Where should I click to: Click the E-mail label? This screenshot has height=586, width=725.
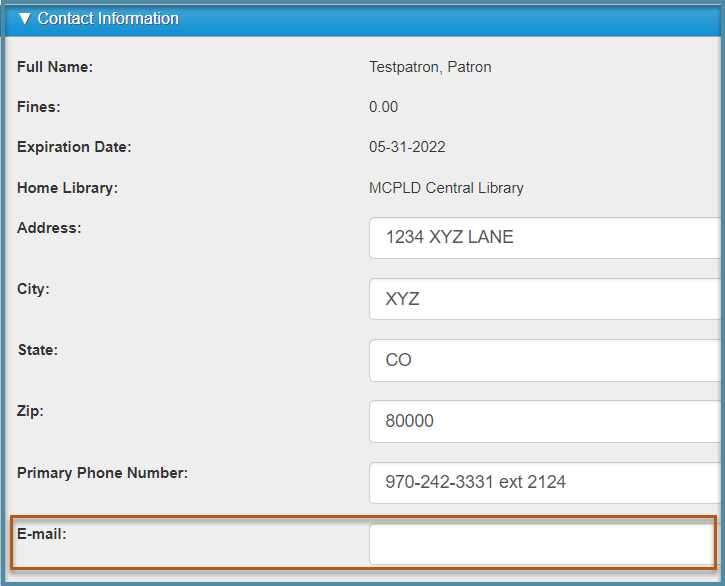pyautogui.click(x=42, y=534)
